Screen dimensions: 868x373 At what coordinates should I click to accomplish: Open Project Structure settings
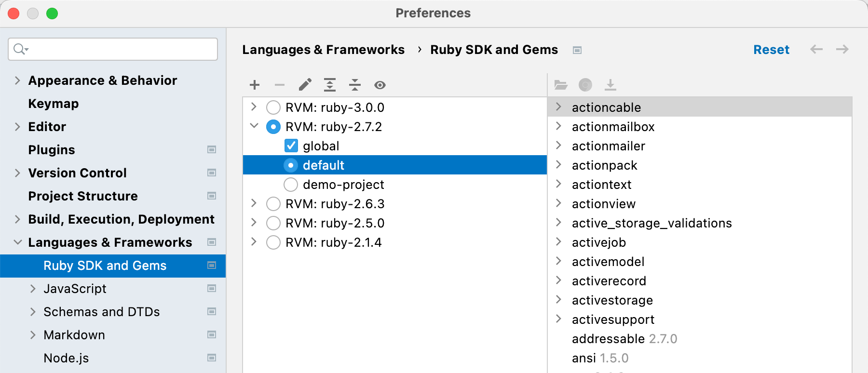tap(83, 196)
